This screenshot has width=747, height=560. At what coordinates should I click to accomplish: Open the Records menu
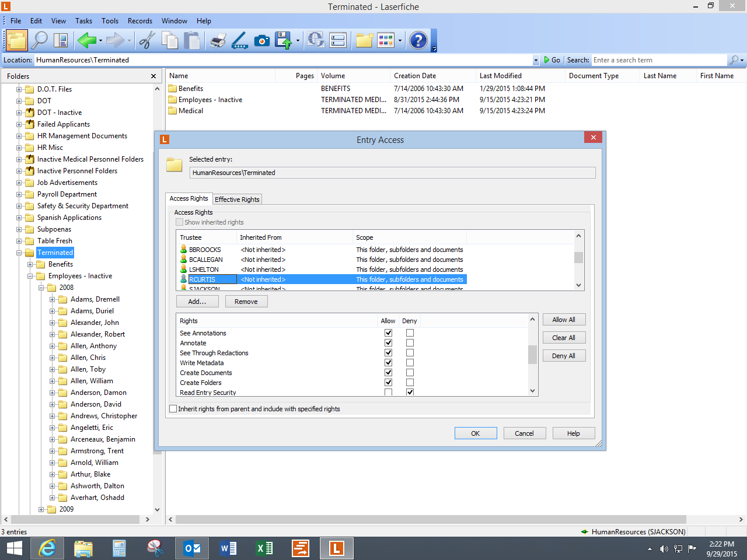tap(139, 21)
